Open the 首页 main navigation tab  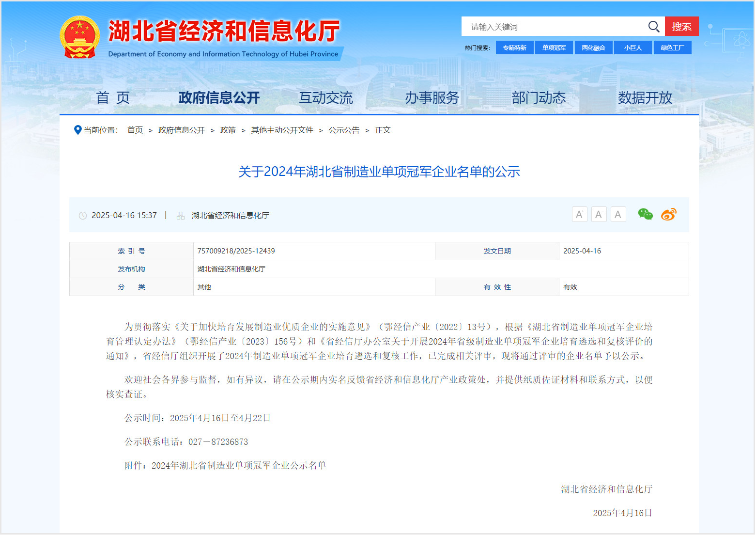(x=113, y=98)
